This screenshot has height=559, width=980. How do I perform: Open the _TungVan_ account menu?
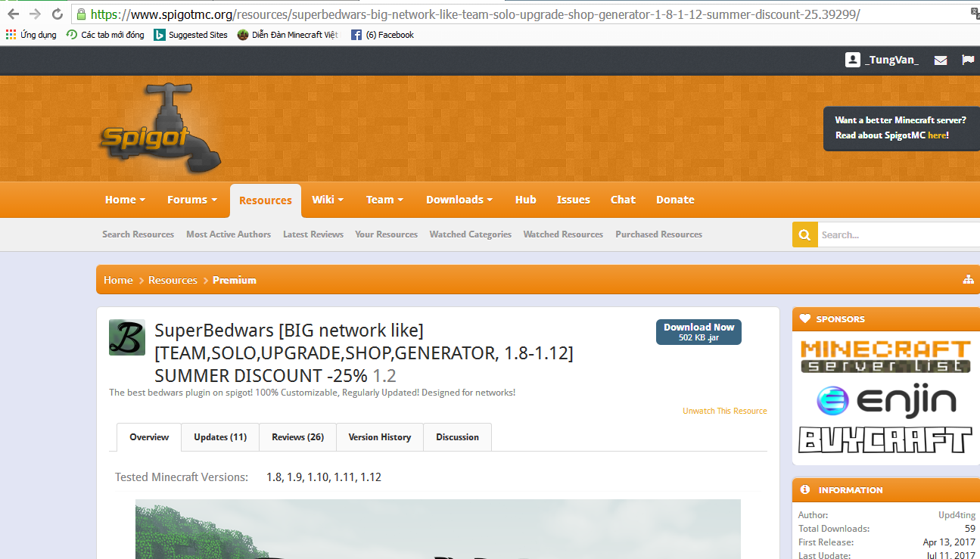click(882, 61)
